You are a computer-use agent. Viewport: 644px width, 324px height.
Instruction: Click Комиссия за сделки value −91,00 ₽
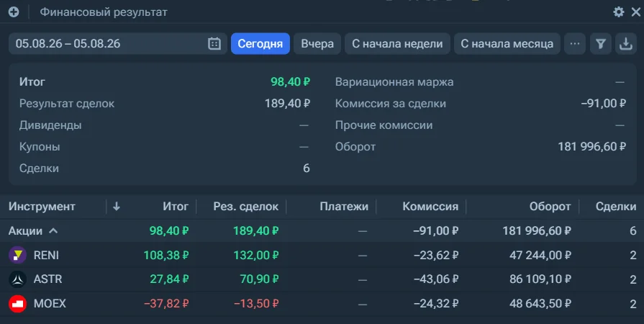tap(603, 104)
